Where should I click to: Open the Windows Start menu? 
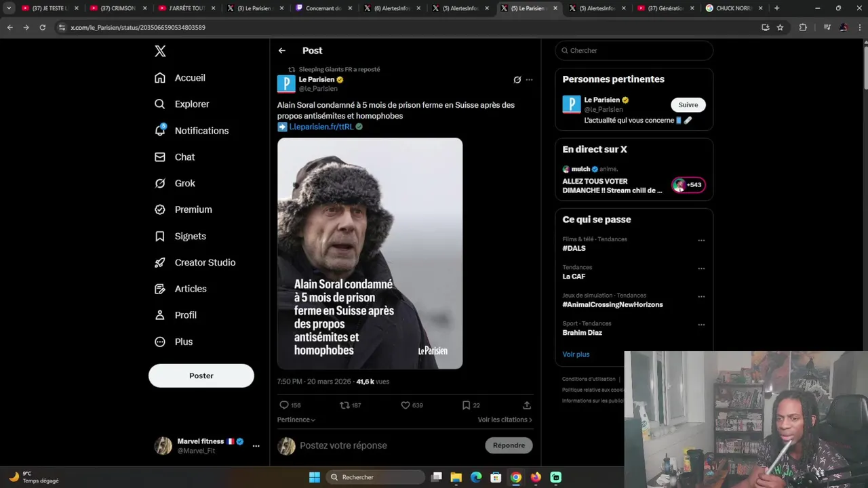click(315, 477)
